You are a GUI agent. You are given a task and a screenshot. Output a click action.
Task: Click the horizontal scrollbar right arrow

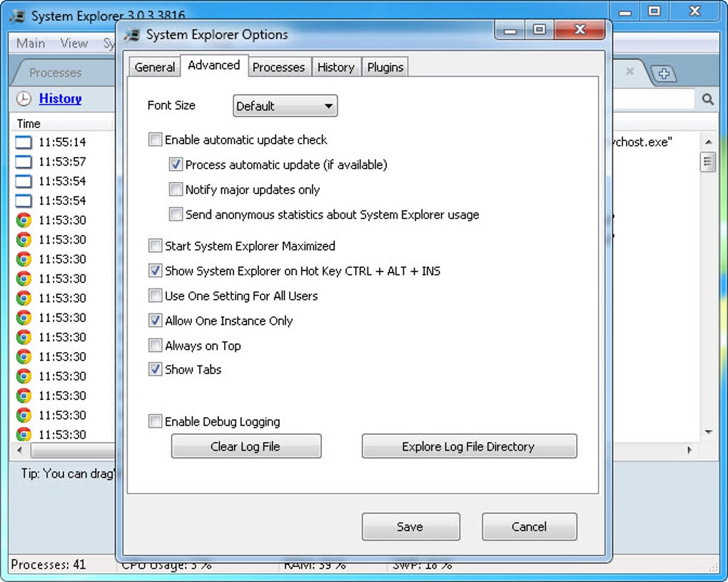point(689,450)
